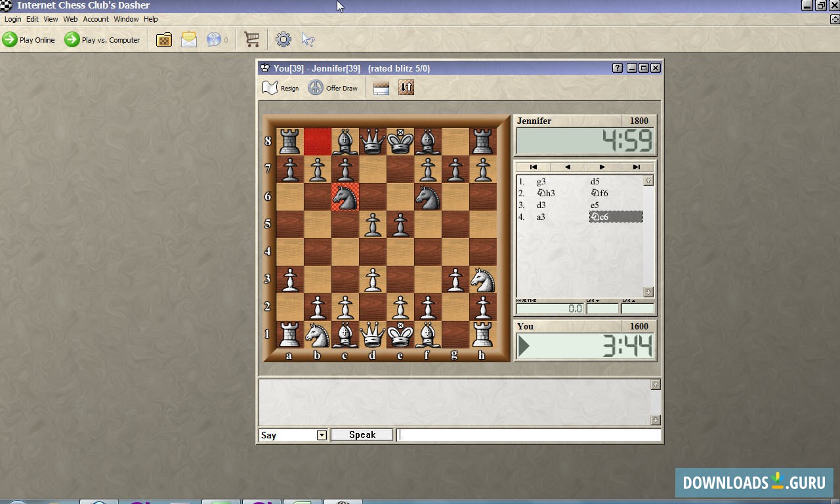Select move Nf6 in the move list
The width and height of the screenshot is (840, 504).
[x=599, y=194]
